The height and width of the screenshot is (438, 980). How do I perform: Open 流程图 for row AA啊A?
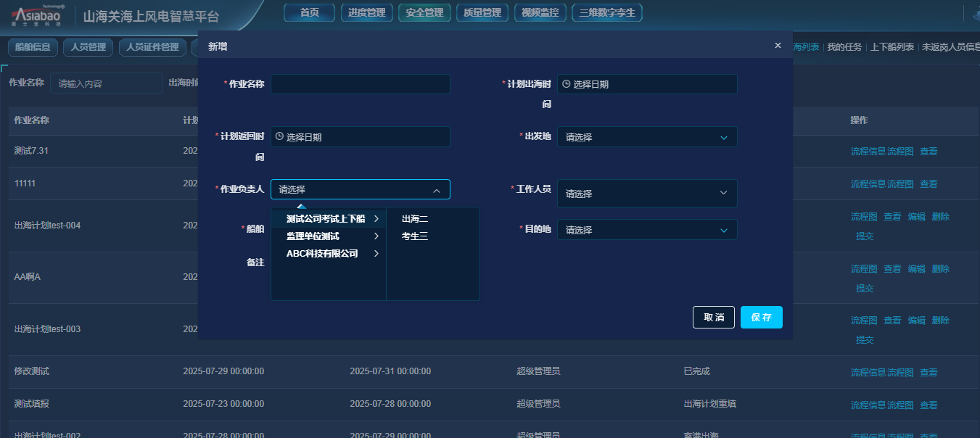coord(864,269)
